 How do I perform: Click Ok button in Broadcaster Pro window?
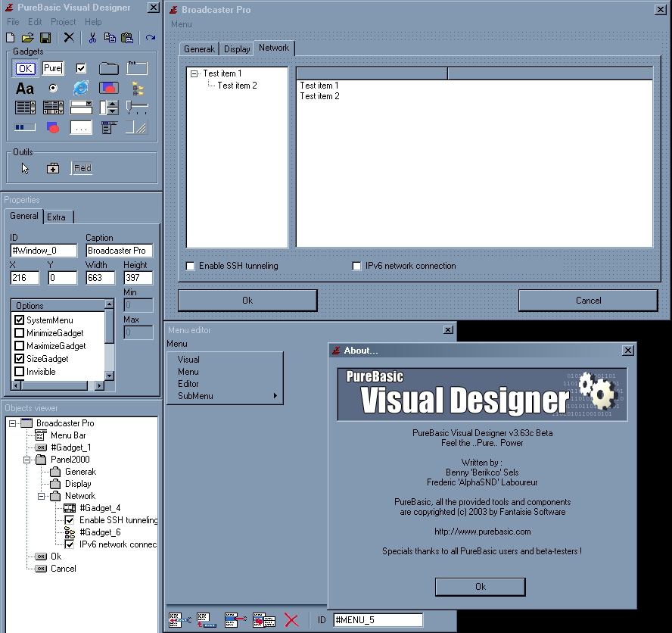click(x=247, y=300)
